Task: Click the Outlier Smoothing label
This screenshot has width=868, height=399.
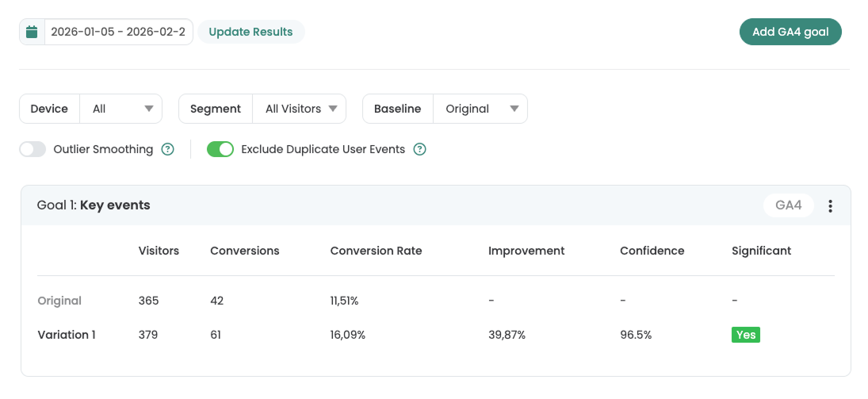Action: (x=103, y=149)
